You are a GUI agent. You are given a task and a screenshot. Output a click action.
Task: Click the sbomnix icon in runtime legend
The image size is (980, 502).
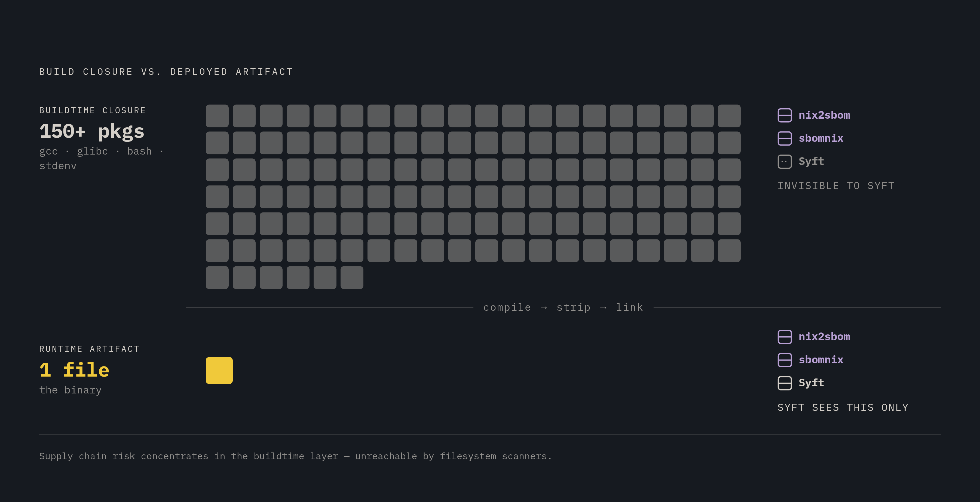(x=785, y=360)
